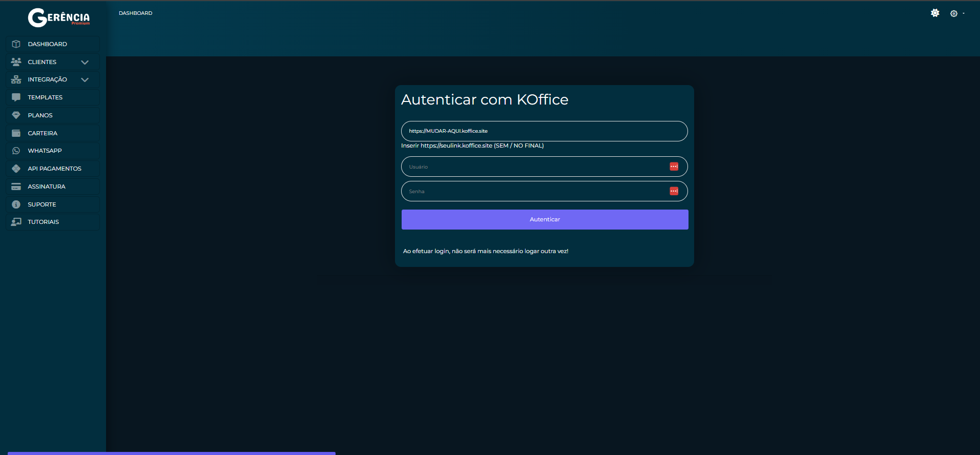Screen dimensions: 980x455
Task: Click the Suporte info icon
Action: click(x=16, y=204)
